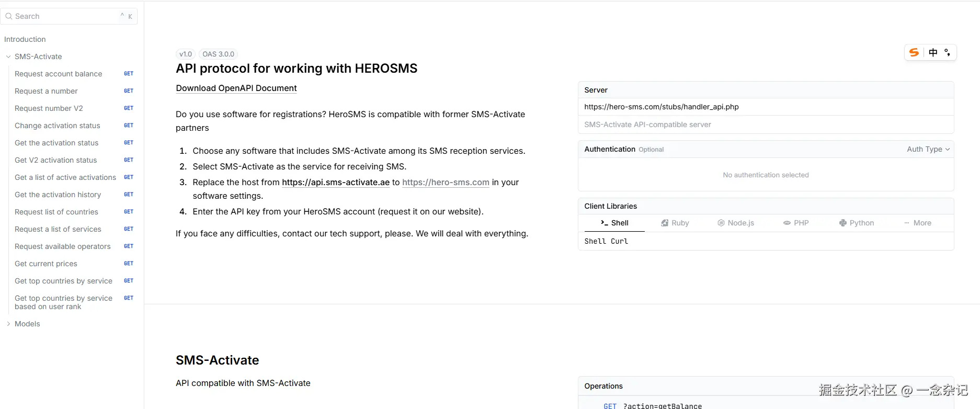This screenshot has width=980, height=409.
Task: Click the Sogou input method S icon
Action: [914, 52]
